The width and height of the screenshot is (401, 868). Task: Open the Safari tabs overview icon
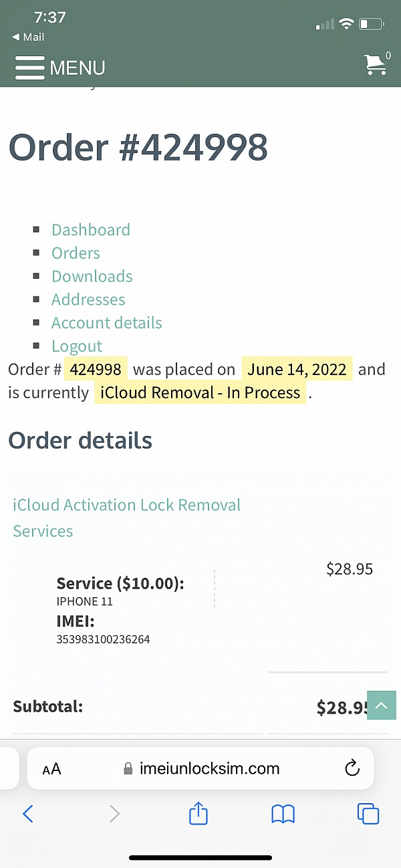tap(368, 814)
